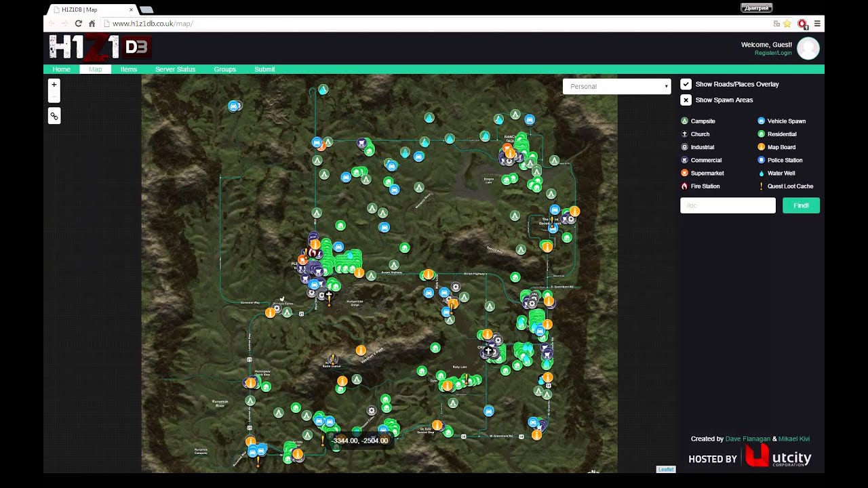Toggle the Map Board legend filter

pos(776,147)
